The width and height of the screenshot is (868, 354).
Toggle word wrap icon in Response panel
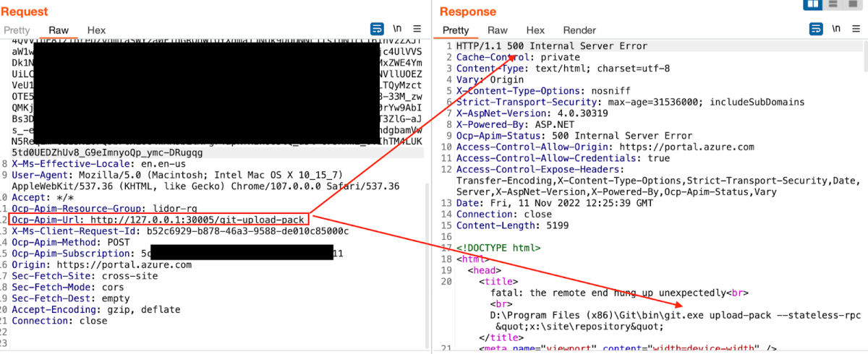pos(816,29)
